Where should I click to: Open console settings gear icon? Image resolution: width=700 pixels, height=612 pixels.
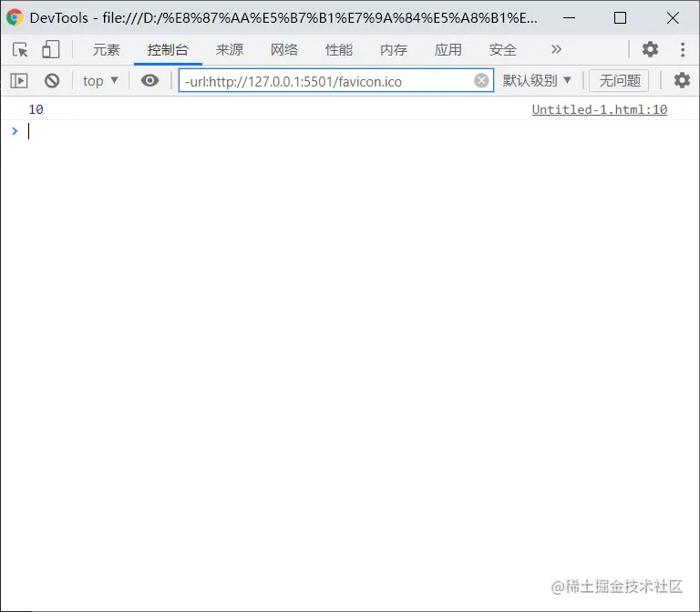coord(682,81)
